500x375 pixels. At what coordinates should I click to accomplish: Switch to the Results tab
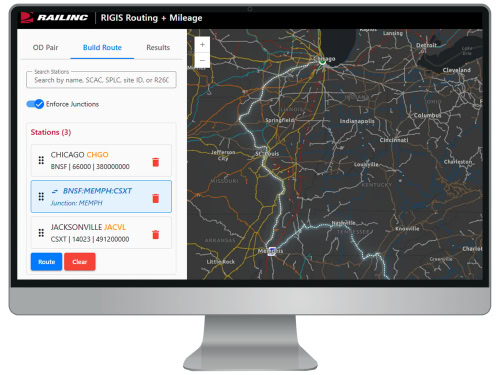pyautogui.click(x=158, y=48)
